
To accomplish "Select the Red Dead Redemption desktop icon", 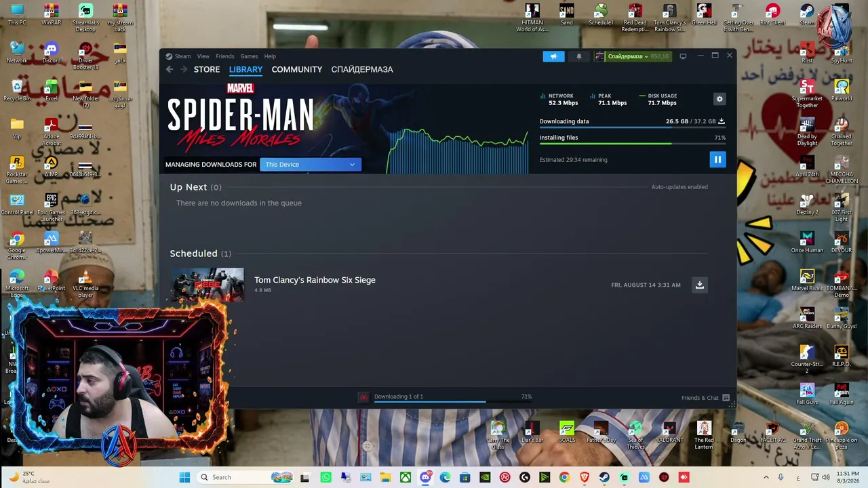I will [x=635, y=18].
